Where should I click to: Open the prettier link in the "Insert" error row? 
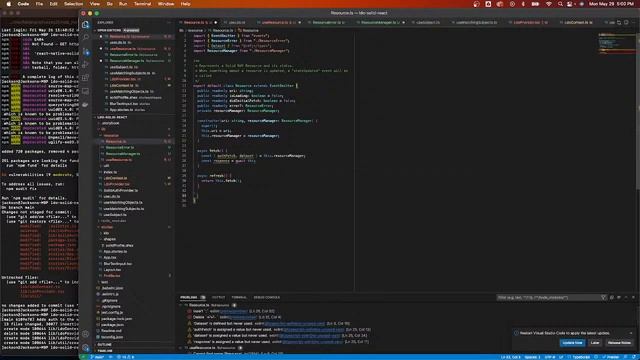pos(234,311)
